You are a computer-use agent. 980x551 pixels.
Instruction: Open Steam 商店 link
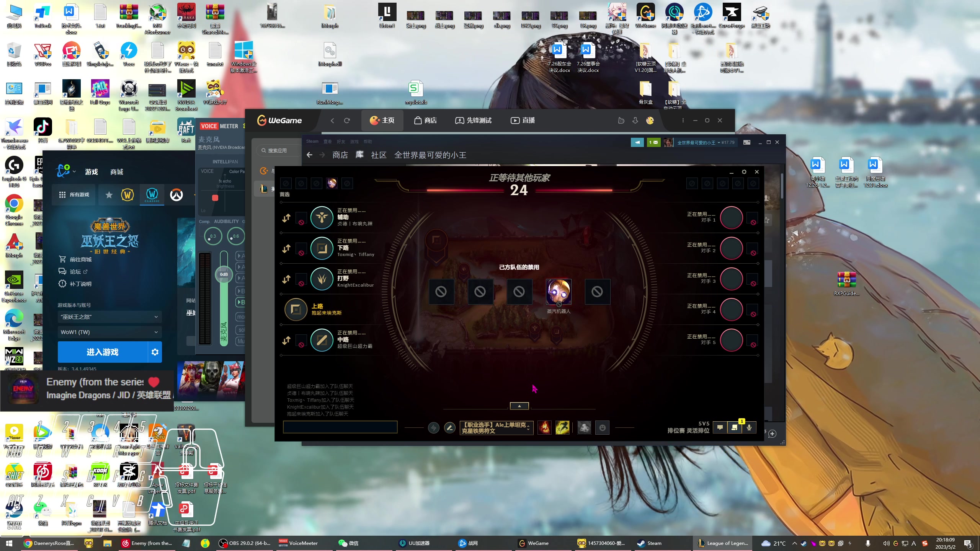[x=340, y=155]
